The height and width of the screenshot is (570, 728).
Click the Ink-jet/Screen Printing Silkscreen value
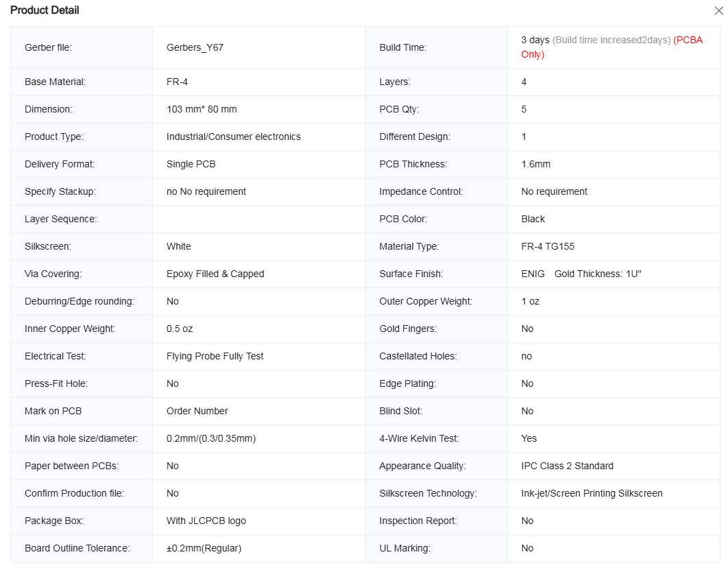(592, 493)
